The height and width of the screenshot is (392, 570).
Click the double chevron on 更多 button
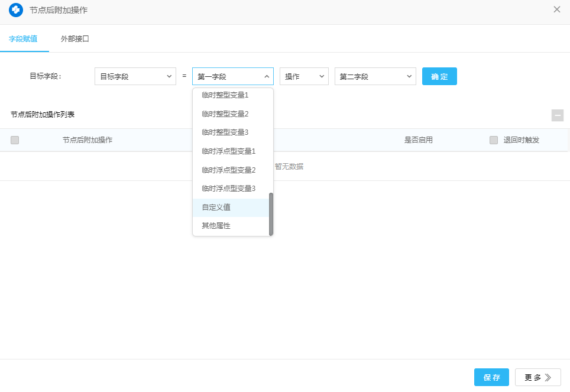point(548,377)
